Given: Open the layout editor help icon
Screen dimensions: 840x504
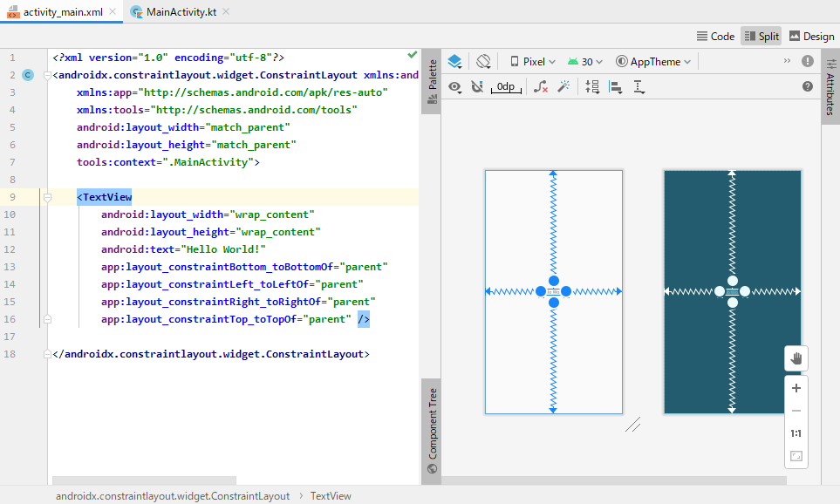Looking at the screenshot, I should (808, 86).
